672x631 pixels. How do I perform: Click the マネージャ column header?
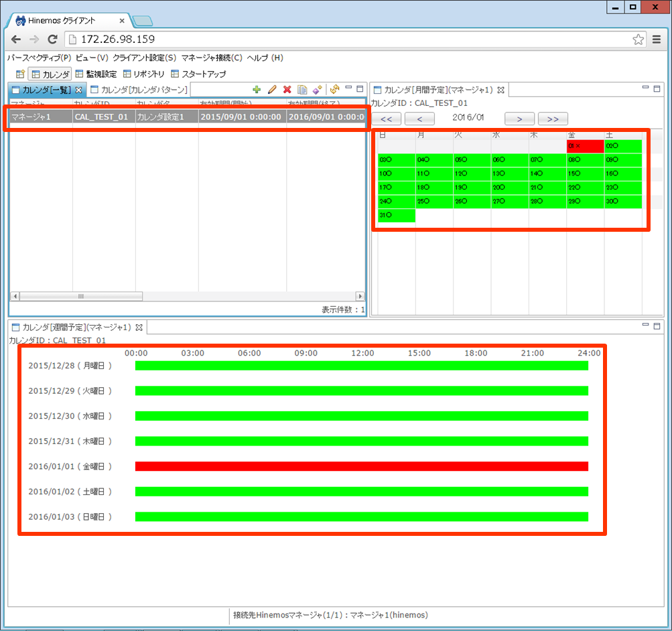(41, 102)
